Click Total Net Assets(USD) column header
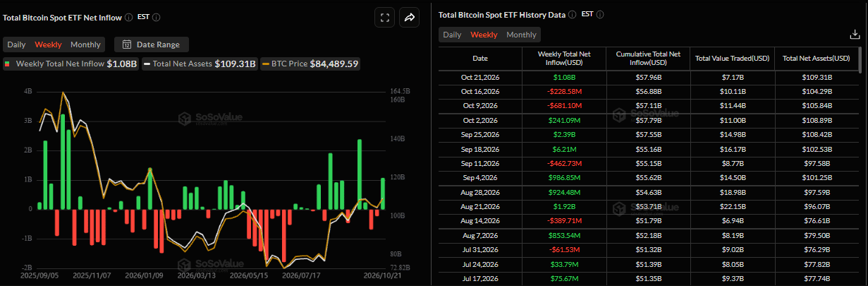Screen dimensions: 868x286 (817, 59)
